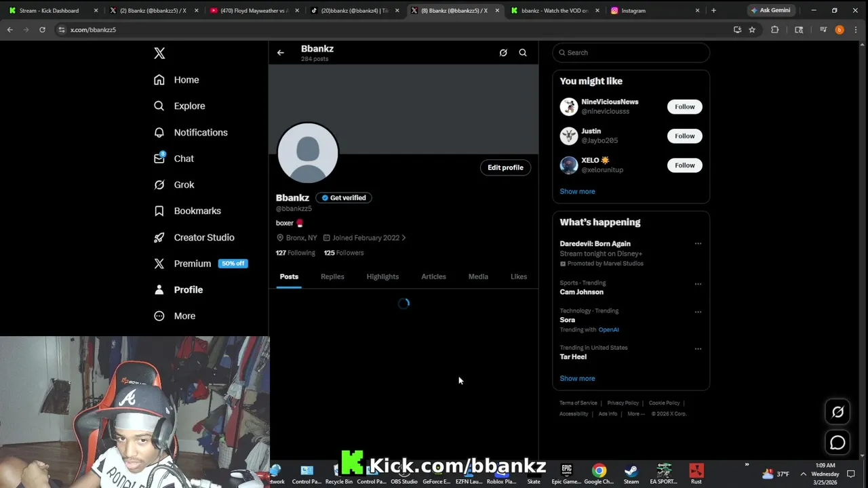Open the Windows notification center icon
The image size is (868, 488).
851,474
